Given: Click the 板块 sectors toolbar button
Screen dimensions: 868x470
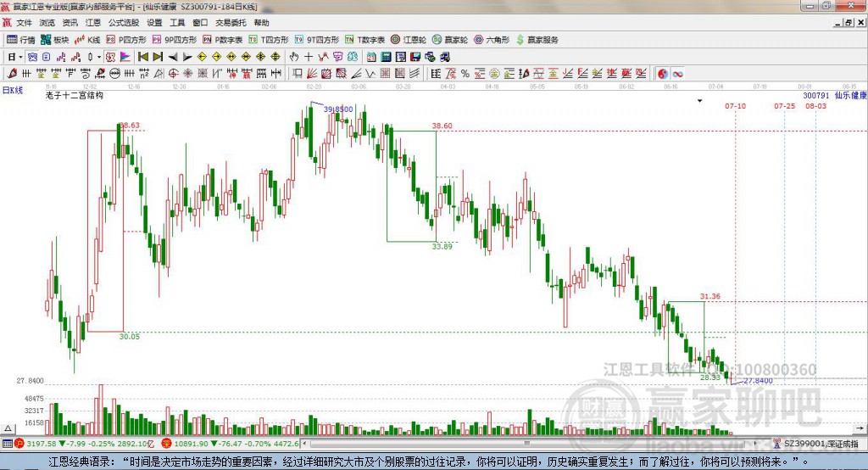Looking at the screenshot, I should (55, 40).
